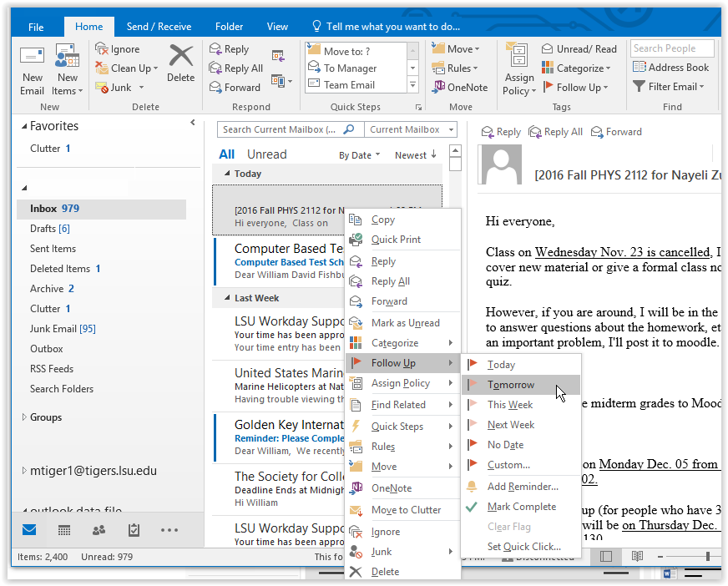Switch to the Send / Receive tab

point(159,27)
